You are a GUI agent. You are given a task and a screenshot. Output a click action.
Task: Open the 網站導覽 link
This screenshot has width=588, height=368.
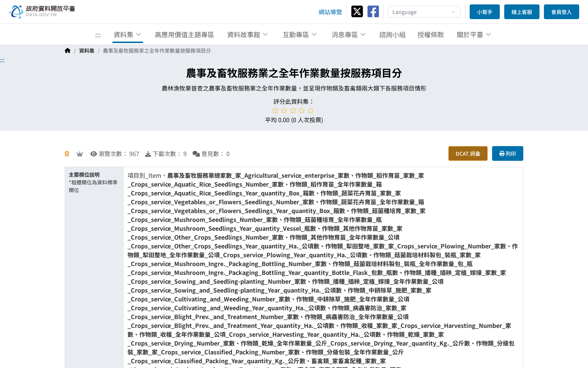coord(330,12)
